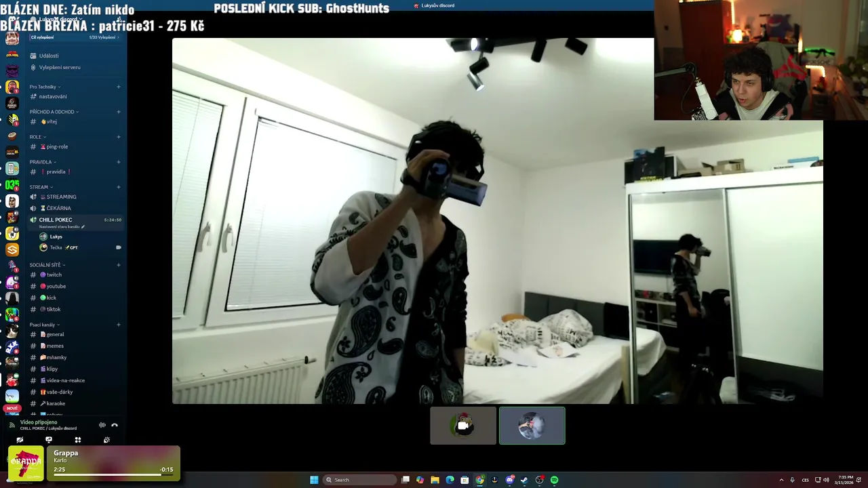Click connection signal icon beside Video připojeno
Viewport: 868px width, 488px height.
click(12, 425)
